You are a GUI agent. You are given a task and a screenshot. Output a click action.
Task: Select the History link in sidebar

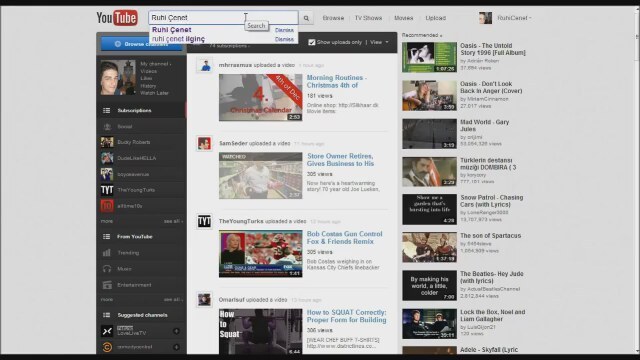(x=148, y=86)
